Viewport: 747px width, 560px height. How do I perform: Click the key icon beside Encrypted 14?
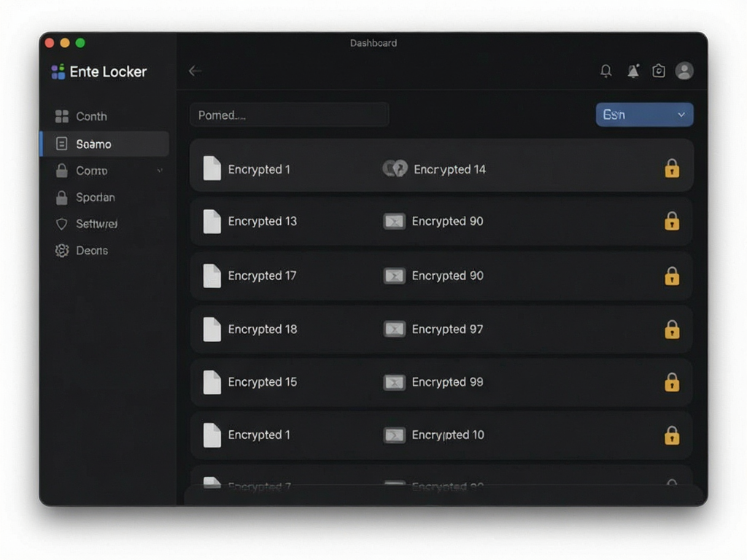pos(395,168)
